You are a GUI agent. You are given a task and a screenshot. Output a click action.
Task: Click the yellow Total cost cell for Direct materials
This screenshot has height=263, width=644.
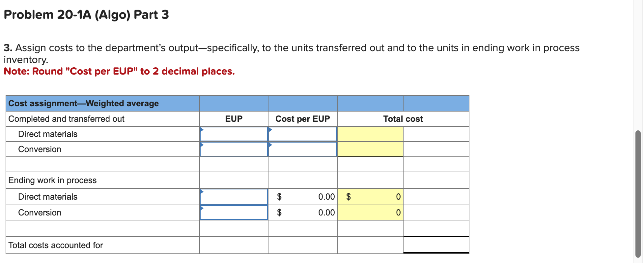click(370, 134)
